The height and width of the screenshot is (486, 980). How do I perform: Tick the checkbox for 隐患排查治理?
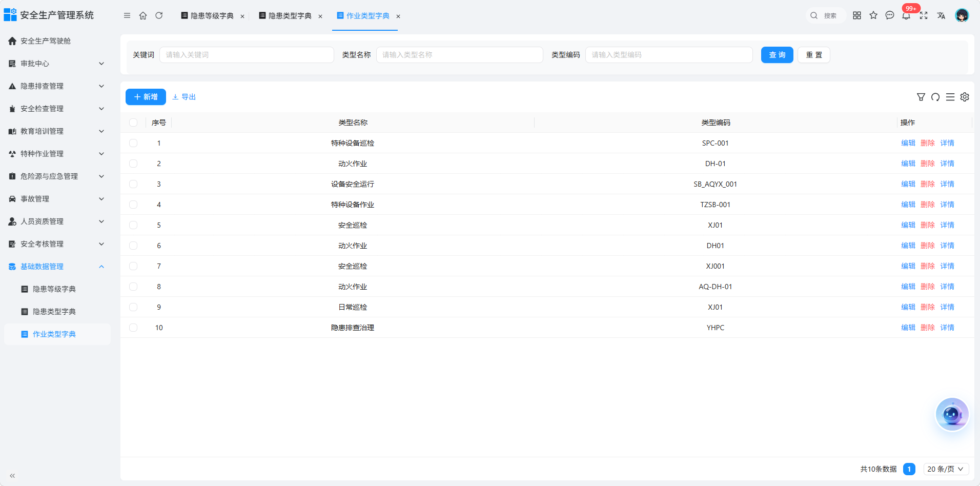click(x=133, y=328)
